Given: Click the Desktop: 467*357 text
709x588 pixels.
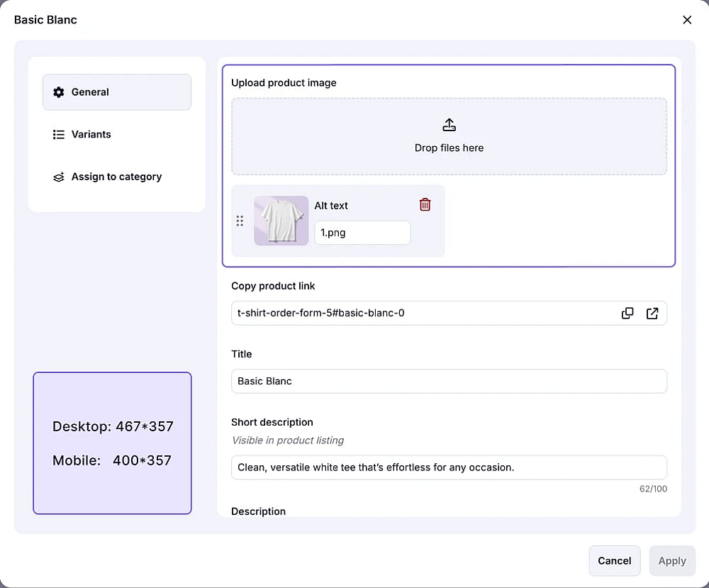Looking at the screenshot, I should [113, 426].
